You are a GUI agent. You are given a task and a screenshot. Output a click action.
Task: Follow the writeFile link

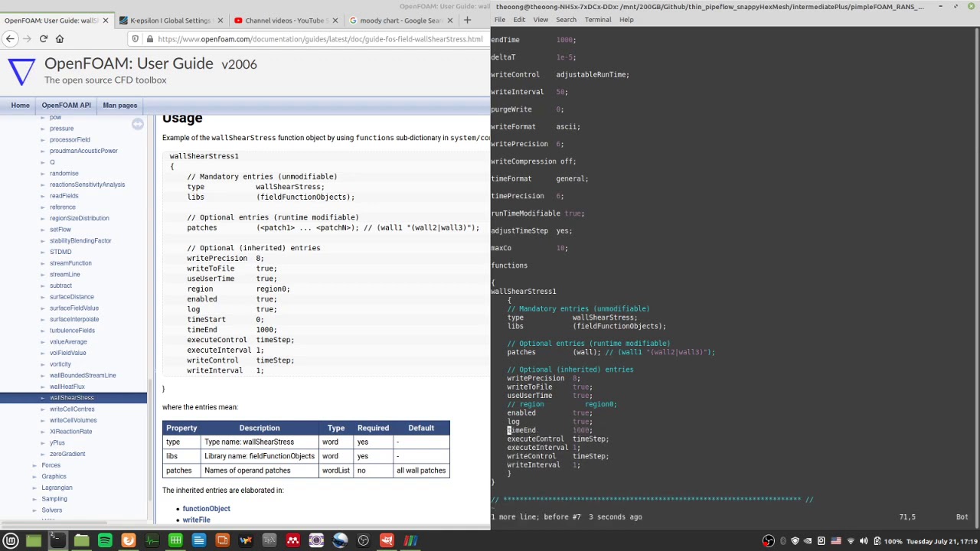[x=196, y=520]
